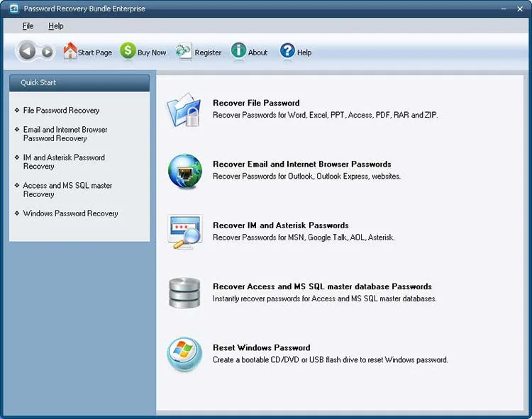Select IM and Asterisk Password Recovery link
Image resolution: width=532 pixels, height=419 pixels.
pos(64,162)
